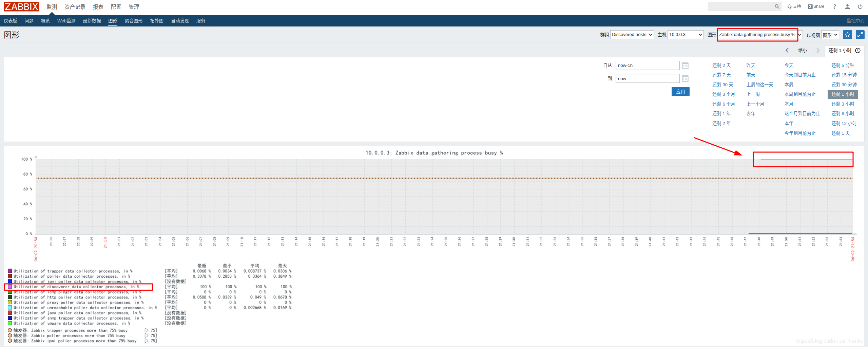Image resolution: width=868 pixels, height=347 pixels.
Task: Click the Zoom out button
Action: (x=803, y=50)
